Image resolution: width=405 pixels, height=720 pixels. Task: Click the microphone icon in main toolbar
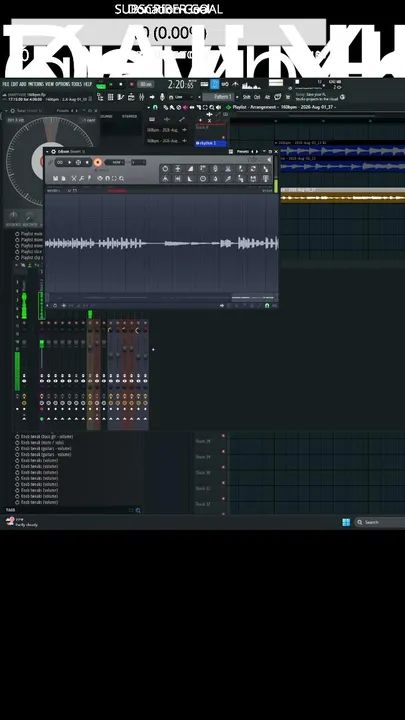tap(162, 97)
